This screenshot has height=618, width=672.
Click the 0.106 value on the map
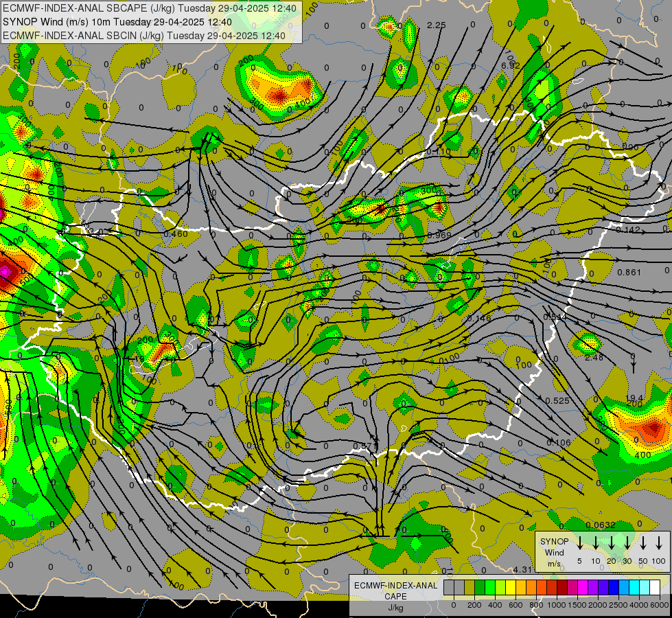559,443
